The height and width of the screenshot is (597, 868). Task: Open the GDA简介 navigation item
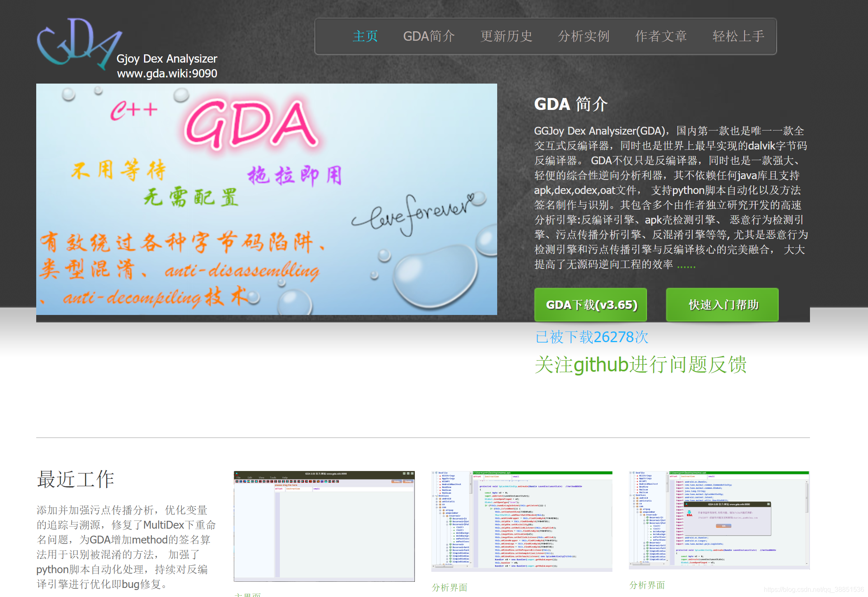tap(429, 36)
